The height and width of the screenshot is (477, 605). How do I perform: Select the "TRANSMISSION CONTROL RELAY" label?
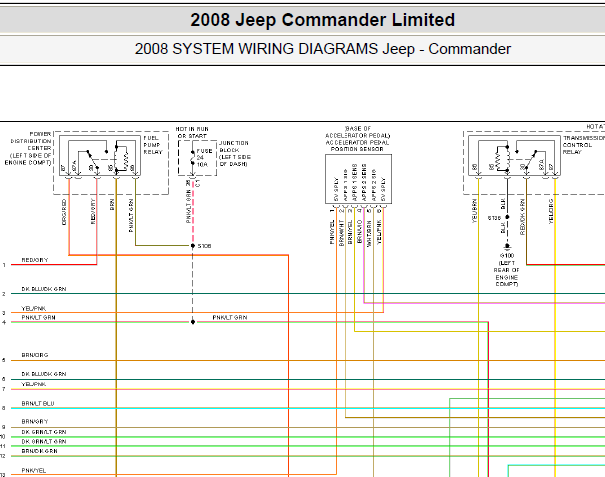pos(583,145)
